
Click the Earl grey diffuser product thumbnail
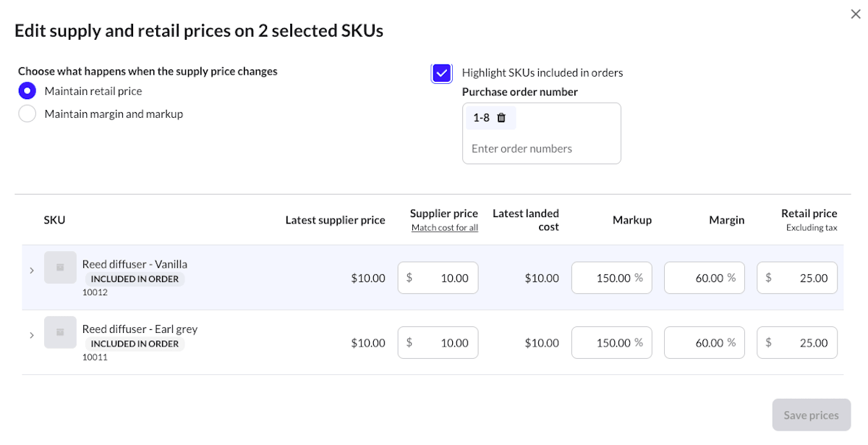[60, 332]
